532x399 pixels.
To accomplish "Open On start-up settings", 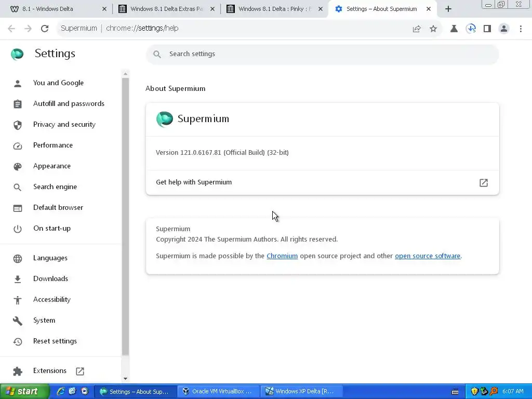I will click(52, 229).
